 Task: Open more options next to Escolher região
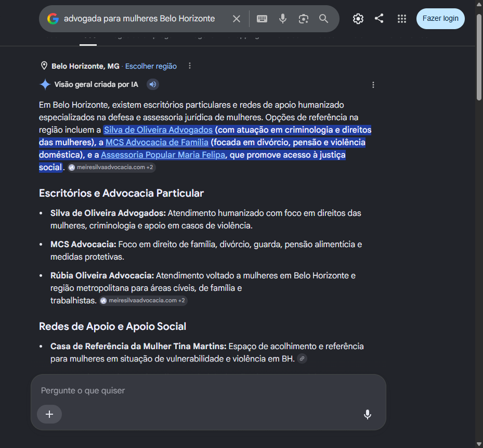(190, 66)
